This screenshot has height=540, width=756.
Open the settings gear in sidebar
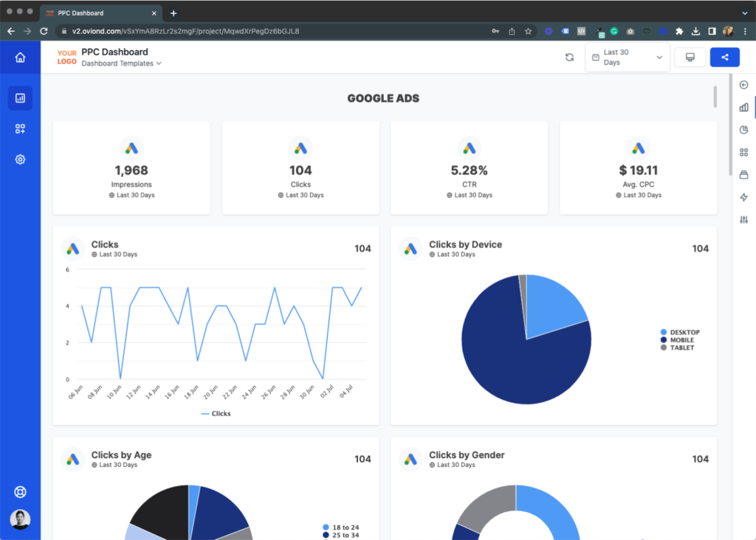click(x=20, y=159)
